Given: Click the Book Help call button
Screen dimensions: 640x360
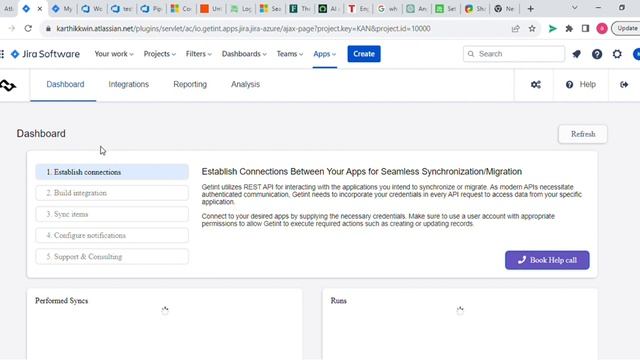Looking at the screenshot, I should [547, 260].
